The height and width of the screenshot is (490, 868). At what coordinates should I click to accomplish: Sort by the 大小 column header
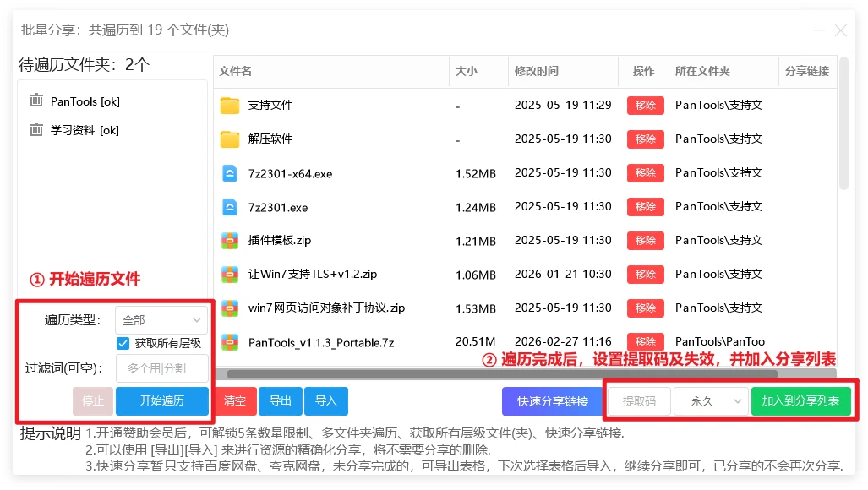(467, 71)
